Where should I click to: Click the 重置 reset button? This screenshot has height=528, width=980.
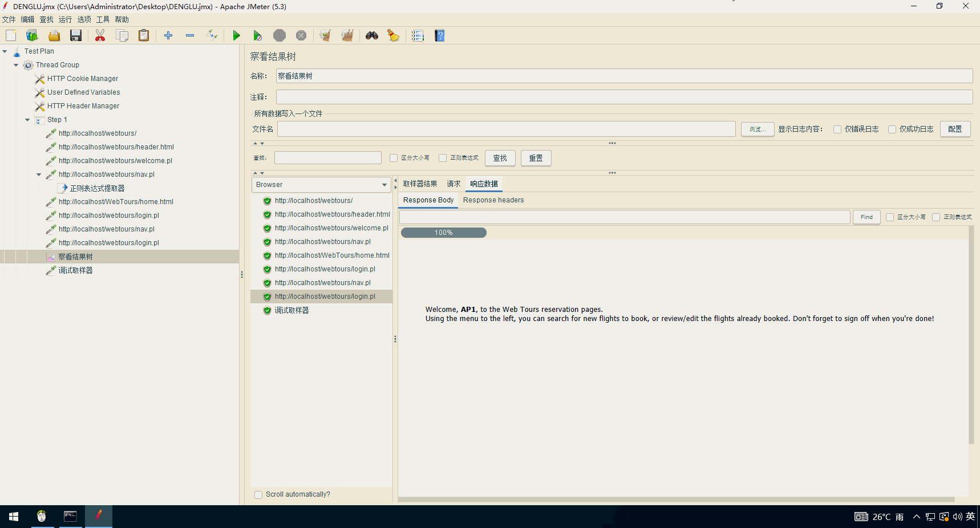(x=536, y=158)
